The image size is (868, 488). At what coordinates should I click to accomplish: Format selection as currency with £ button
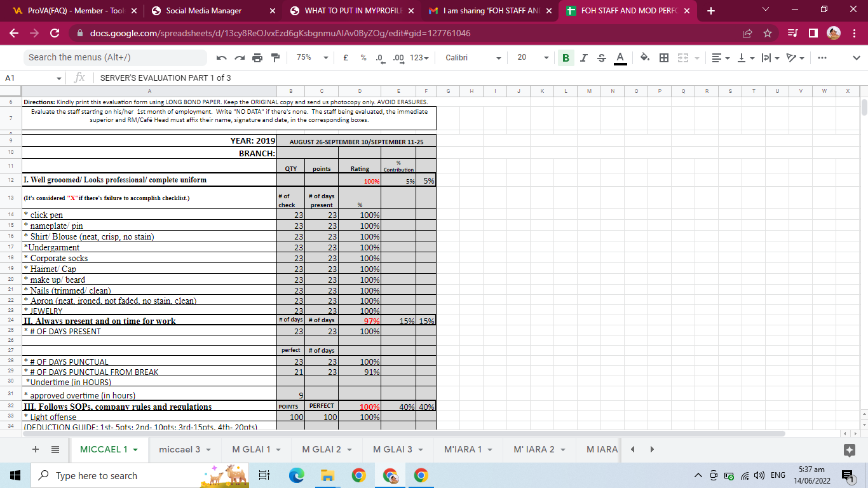pyautogui.click(x=345, y=58)
